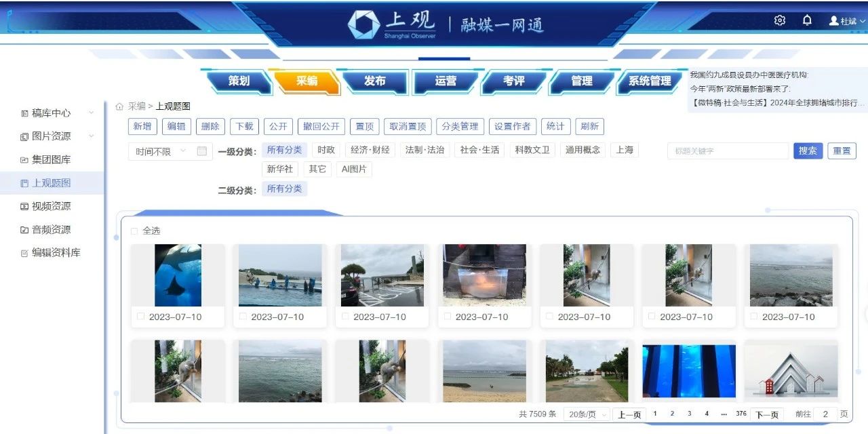The width and height of the screenshot is (868, 434).
Task: Click the 编辑资料库 sidebar icon
Action: (25, 253)
